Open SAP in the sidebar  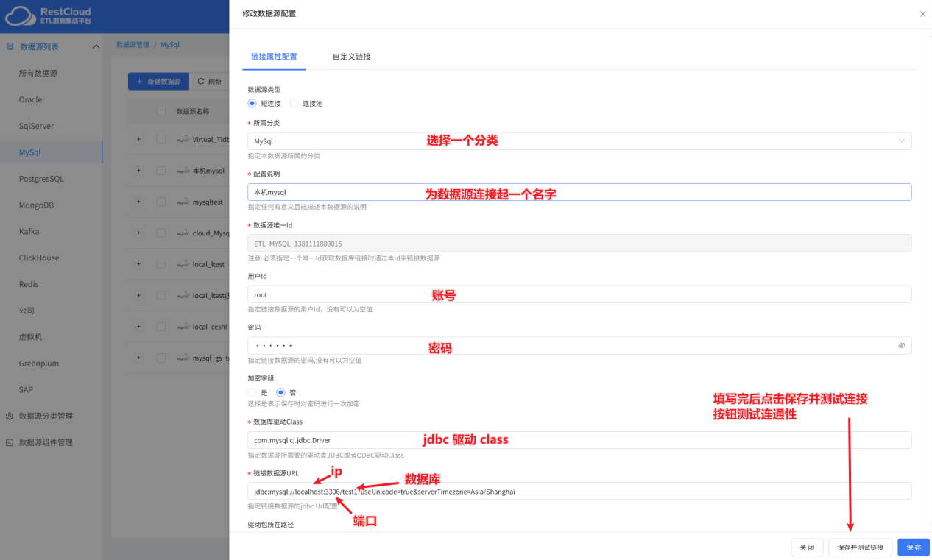pyautogui.click(x=26, y=389)
